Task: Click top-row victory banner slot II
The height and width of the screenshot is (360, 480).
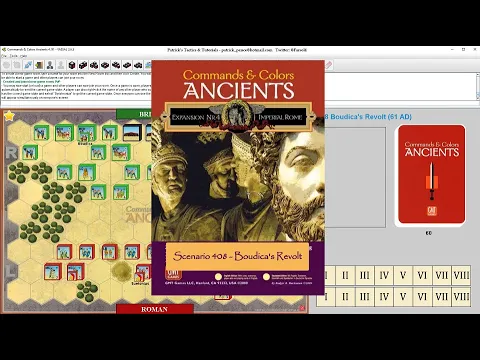Action: (x=345, y=275)
